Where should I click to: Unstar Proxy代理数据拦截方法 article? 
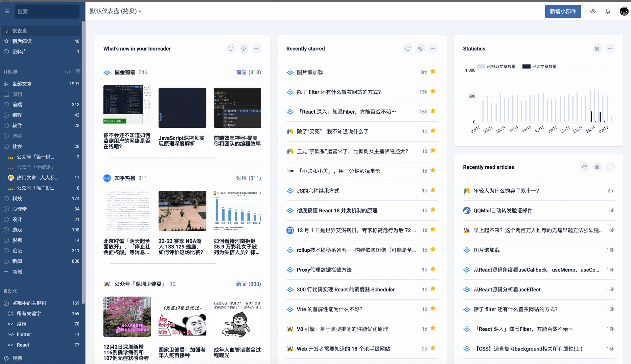point(433,269)
